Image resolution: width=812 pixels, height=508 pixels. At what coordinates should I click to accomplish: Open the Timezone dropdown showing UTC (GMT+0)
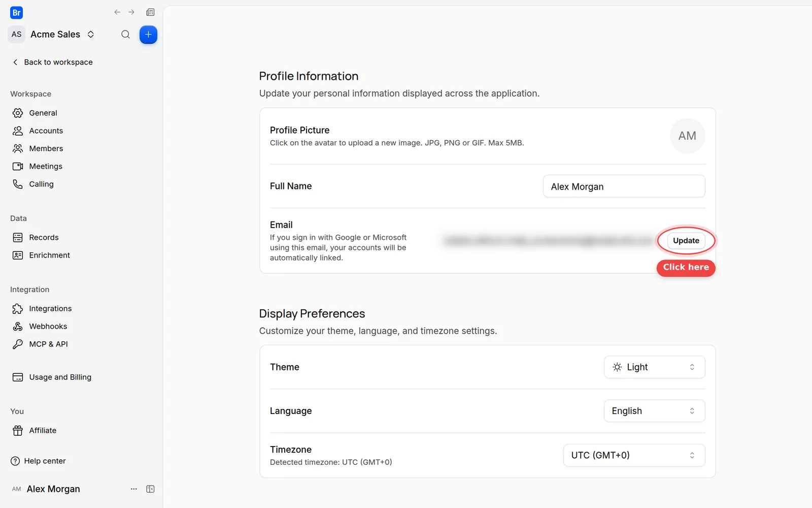point(634,455)
